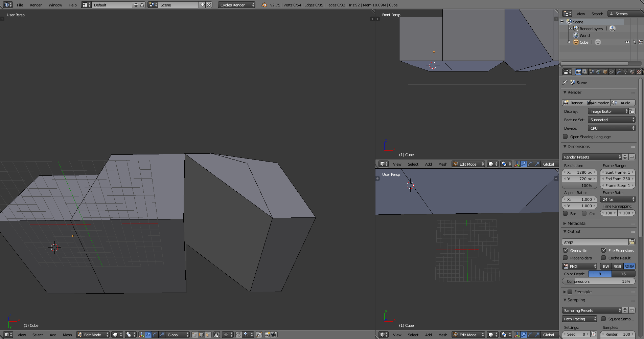
Task: Open the Cycles Render engine dropdown
Action: click(x=236, y=5)
